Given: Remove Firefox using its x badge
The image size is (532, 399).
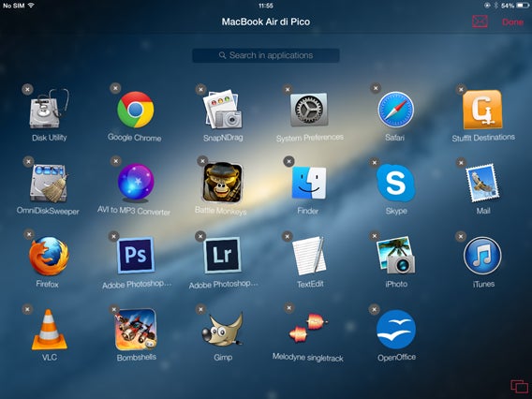Looking at the screenshot, I should [29, 234].
